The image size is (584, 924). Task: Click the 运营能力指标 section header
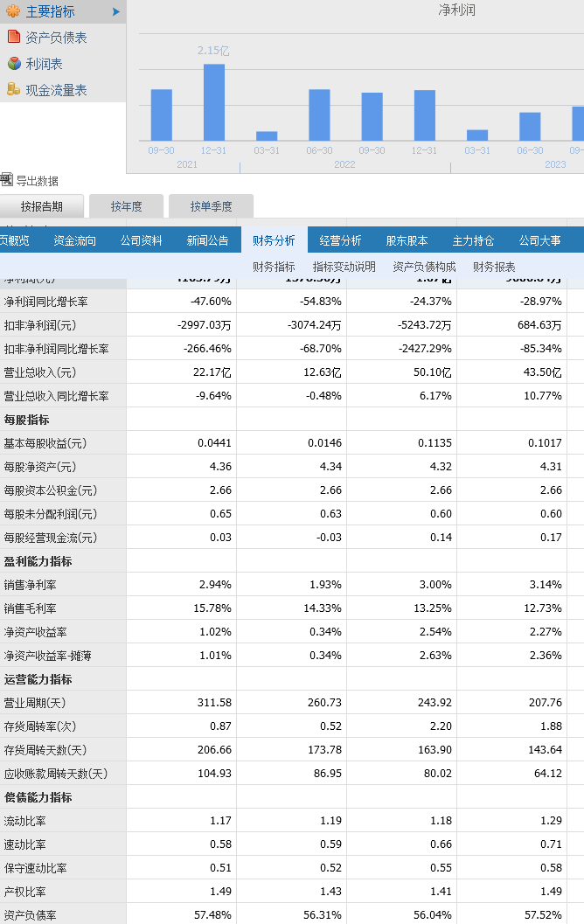[x=38, y=679]
